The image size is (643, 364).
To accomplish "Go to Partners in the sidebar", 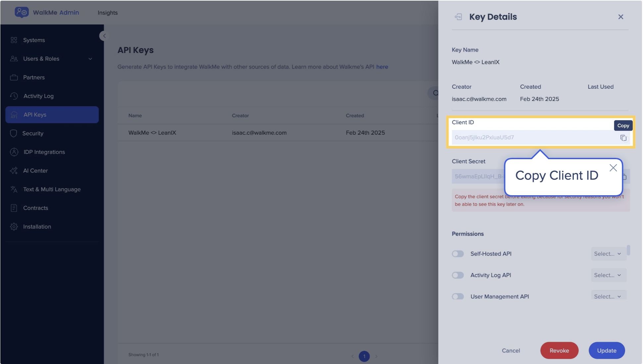I will click(52, 77).
